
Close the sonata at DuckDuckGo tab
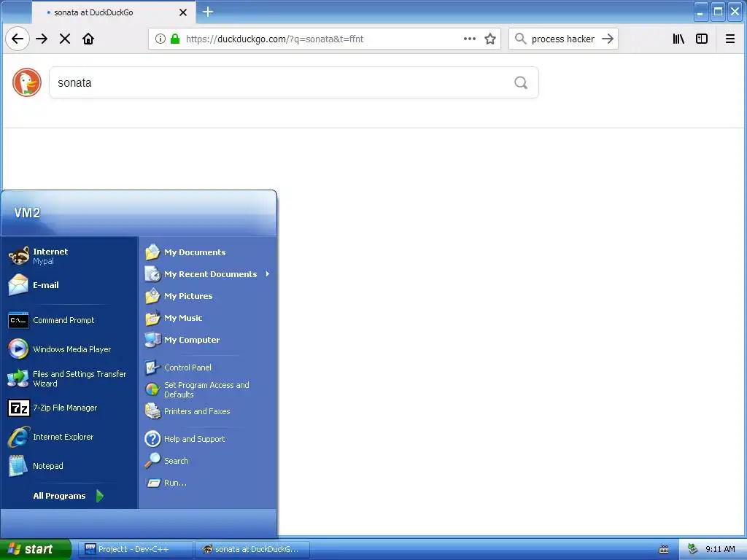click(183, 12)
